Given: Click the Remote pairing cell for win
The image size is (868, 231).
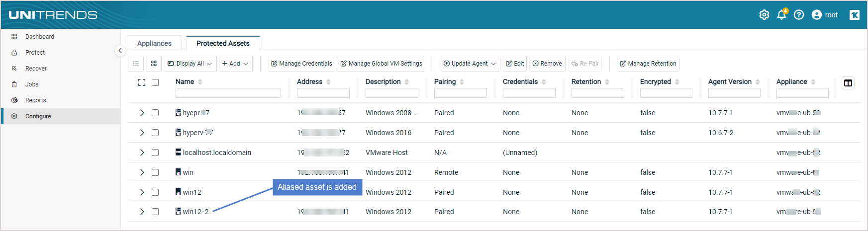Looking at the screenshot, I should coord(446,172).
